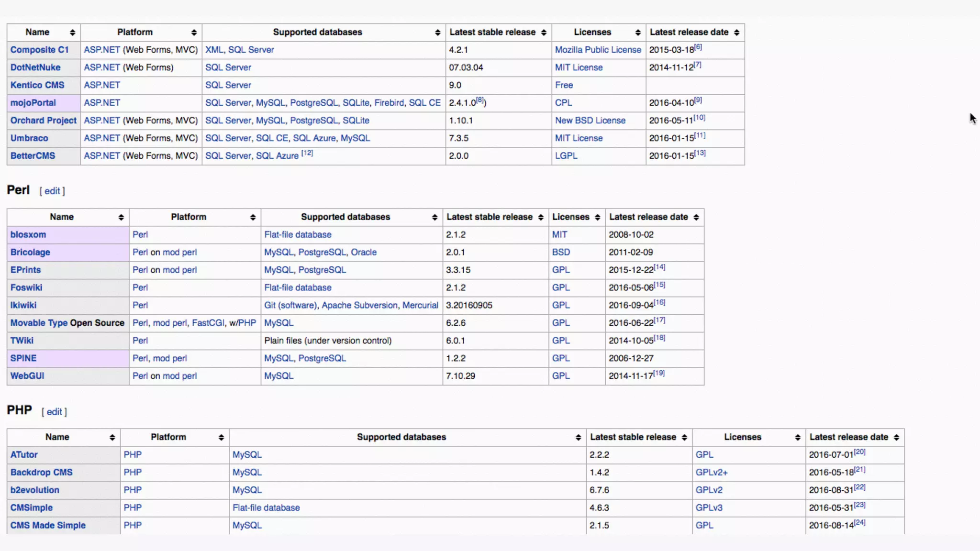This screenshot has width=980, height=551.
Task: Sort Perl table by Licenses sort arrows
Action: tap(597, 217)
